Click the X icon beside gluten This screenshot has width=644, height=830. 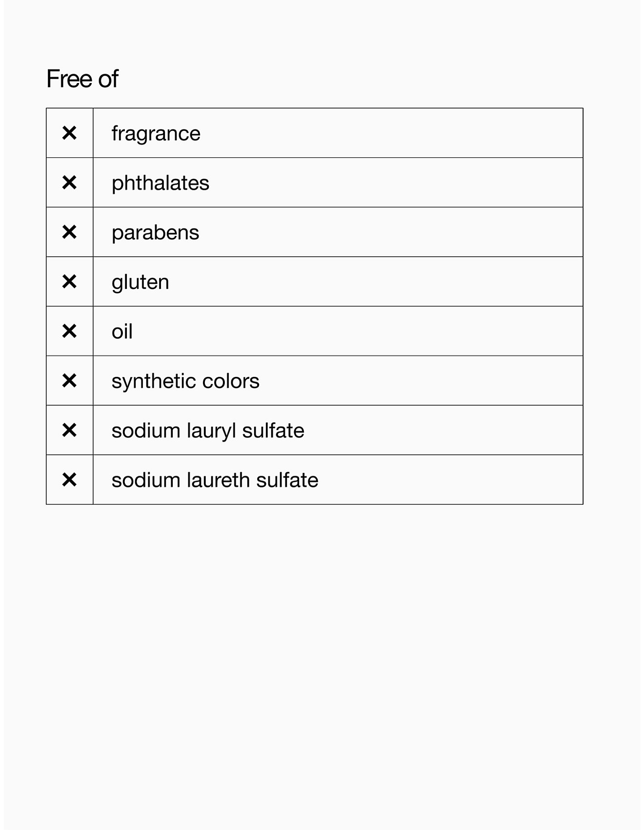pyautogui.click(x=69, y=282)
